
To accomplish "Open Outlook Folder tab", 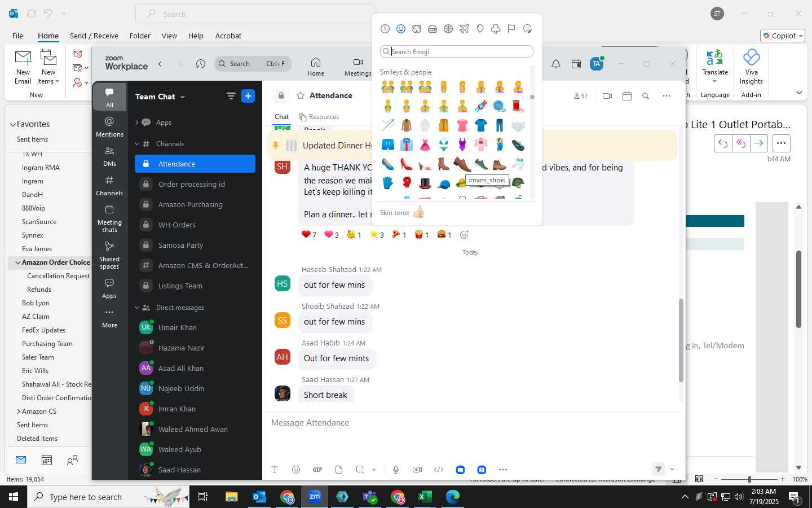I will point(140,36).
